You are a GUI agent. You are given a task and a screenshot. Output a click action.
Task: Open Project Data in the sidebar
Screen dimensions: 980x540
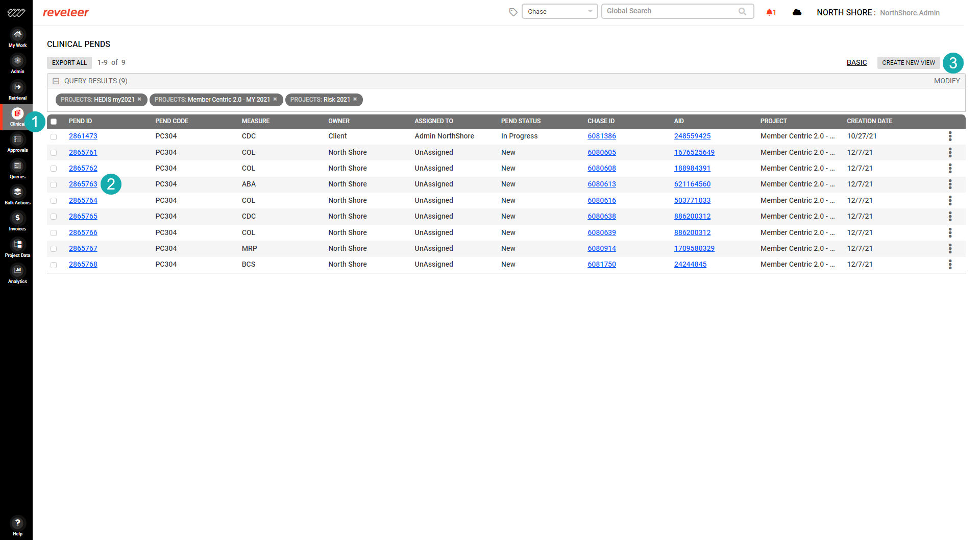tap(17, 248)
